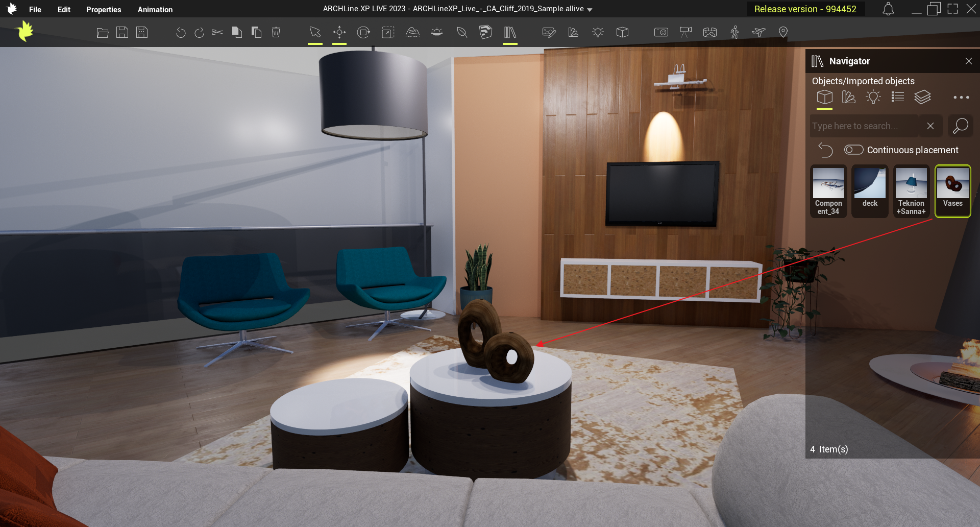Image resolution: width=980 pixels, height=527 pixels.
Task: Click the airplane fly mode icon
Action: coord(758,32)
